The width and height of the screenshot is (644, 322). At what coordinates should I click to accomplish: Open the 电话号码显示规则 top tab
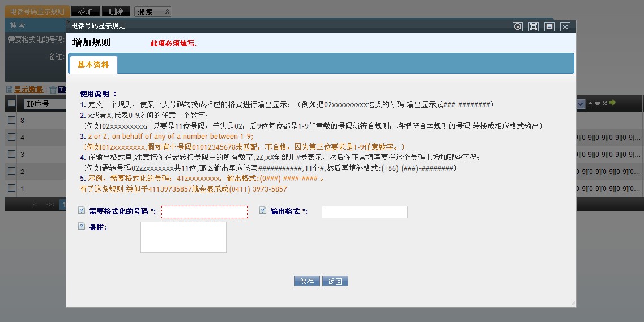pyautogui.click(x=37, y=11)
